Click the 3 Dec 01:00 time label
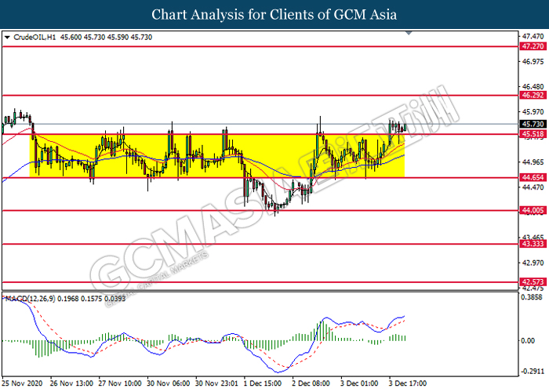 pyautogui.click(x=359, y=383)
